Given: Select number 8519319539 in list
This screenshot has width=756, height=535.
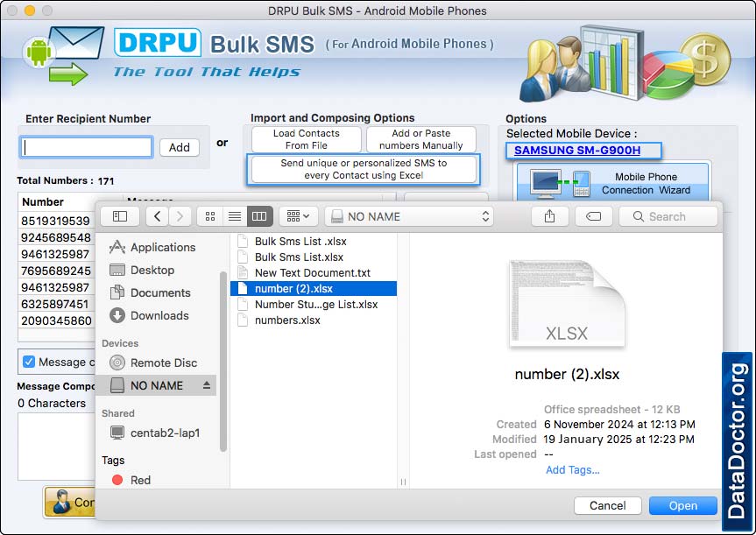Looking at the screenshot, I should [x=55, y=221].
